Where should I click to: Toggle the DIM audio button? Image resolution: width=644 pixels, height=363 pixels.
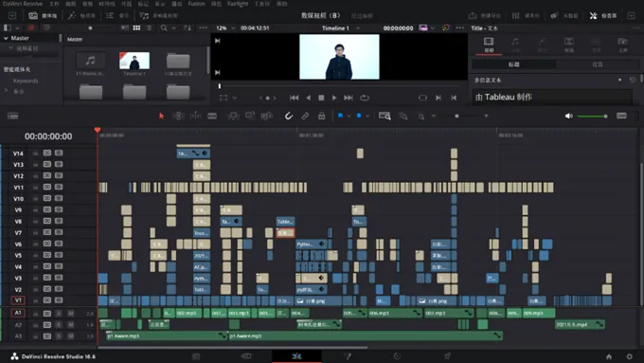pos(621,116)
